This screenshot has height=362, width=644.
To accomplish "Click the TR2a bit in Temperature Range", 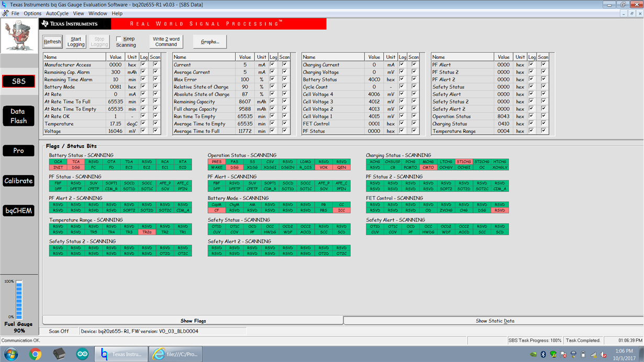I will click(x=147, y=232).
